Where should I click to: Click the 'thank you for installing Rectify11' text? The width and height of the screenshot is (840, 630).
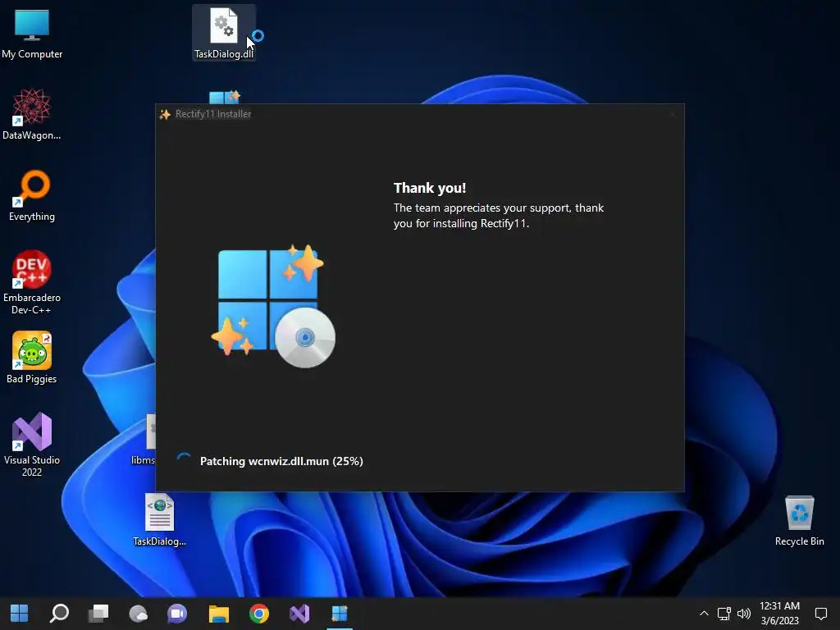click(500, 216)
